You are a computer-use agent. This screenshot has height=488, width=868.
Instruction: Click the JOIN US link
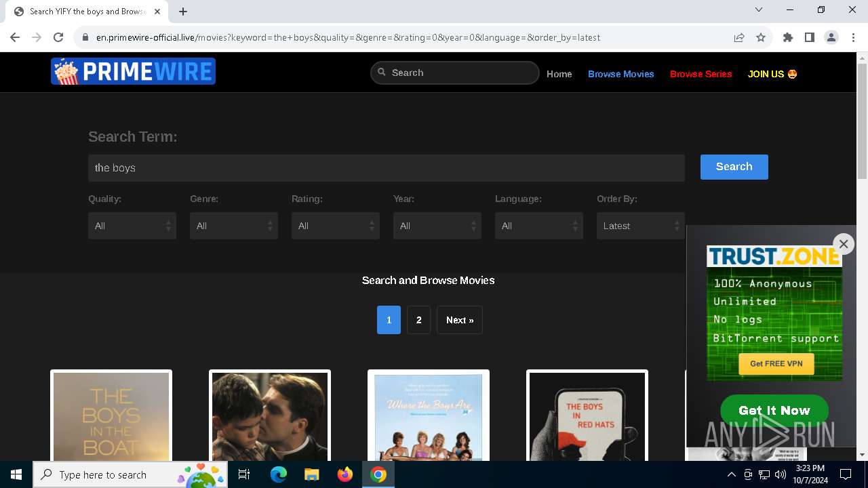(772, 74)
